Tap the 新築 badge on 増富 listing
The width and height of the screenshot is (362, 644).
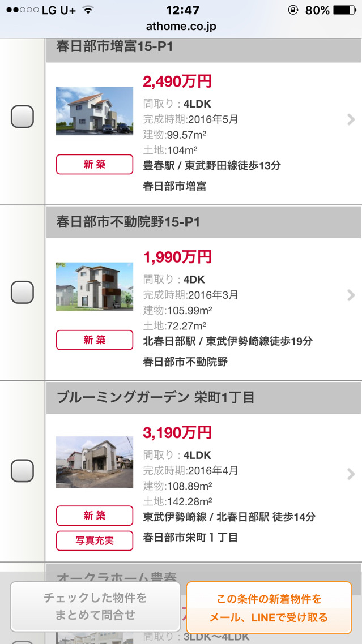click(x=95, y=164)
